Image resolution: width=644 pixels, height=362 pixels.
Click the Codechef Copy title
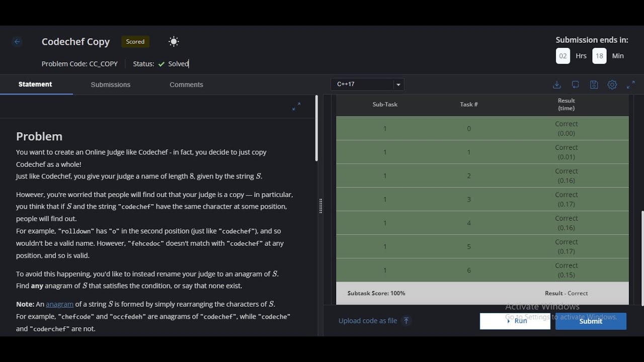[x=75, y=42]
